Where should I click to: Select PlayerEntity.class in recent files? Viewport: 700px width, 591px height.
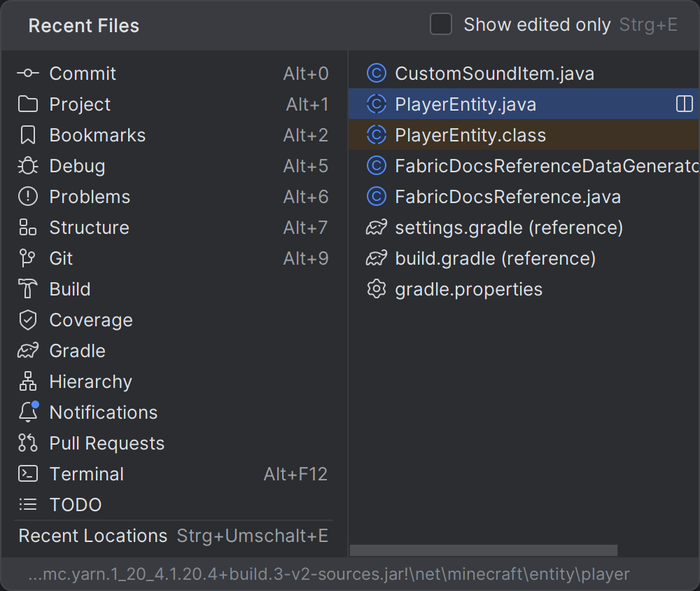pos(470,135)
